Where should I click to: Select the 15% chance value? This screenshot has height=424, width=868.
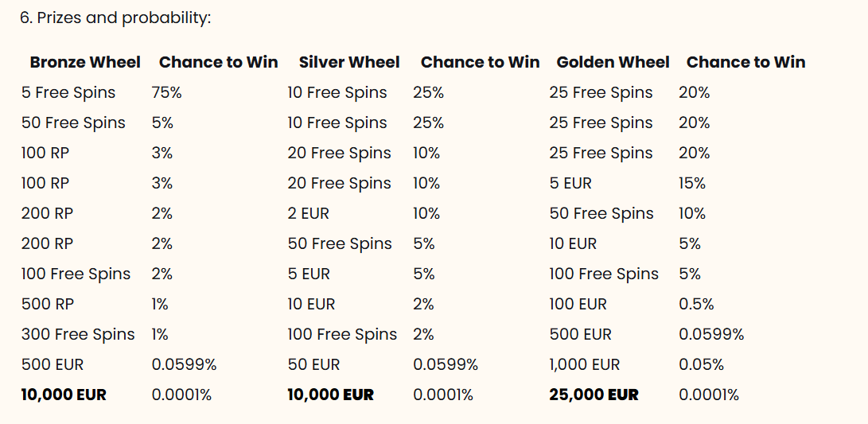point(691,183)
